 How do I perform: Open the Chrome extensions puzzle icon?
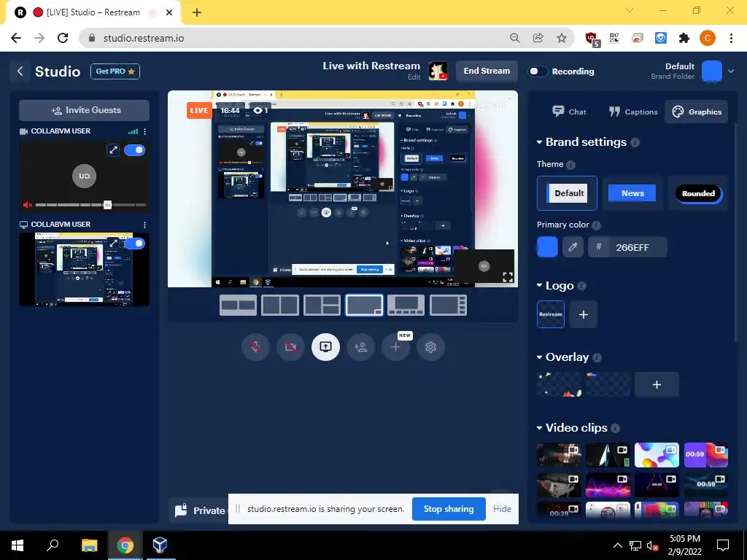pyautogui.click(x=684, y=38)
